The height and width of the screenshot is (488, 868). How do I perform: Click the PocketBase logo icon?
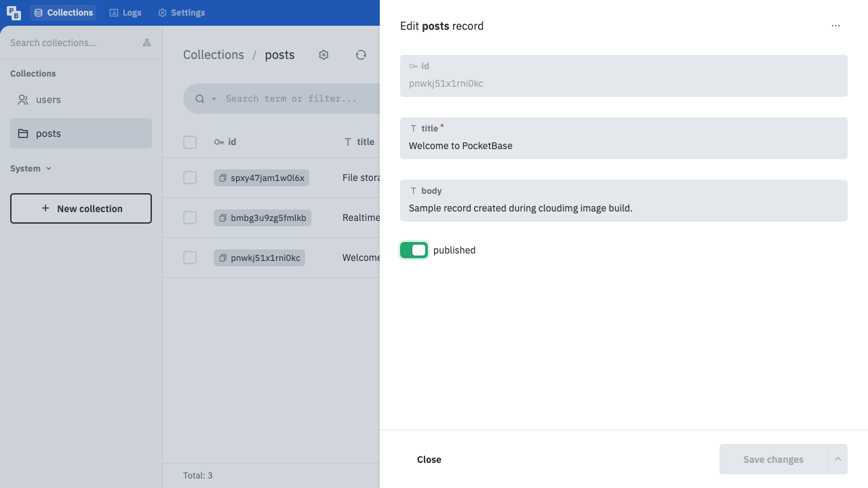tap(14, 13)
